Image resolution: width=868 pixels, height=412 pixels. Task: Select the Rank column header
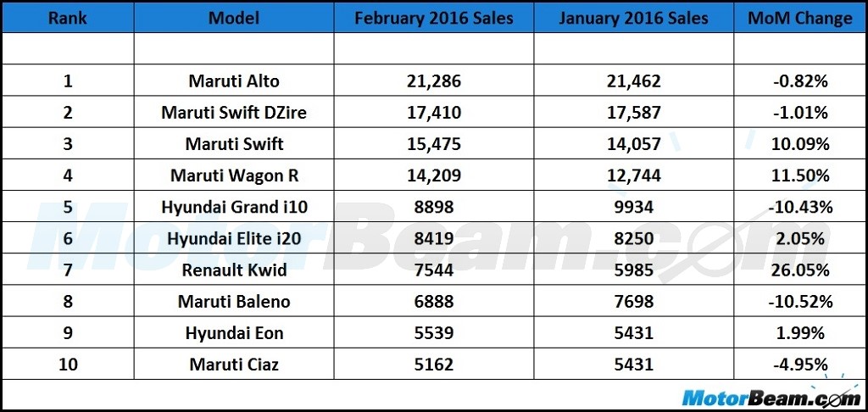(x=68, y=18)
